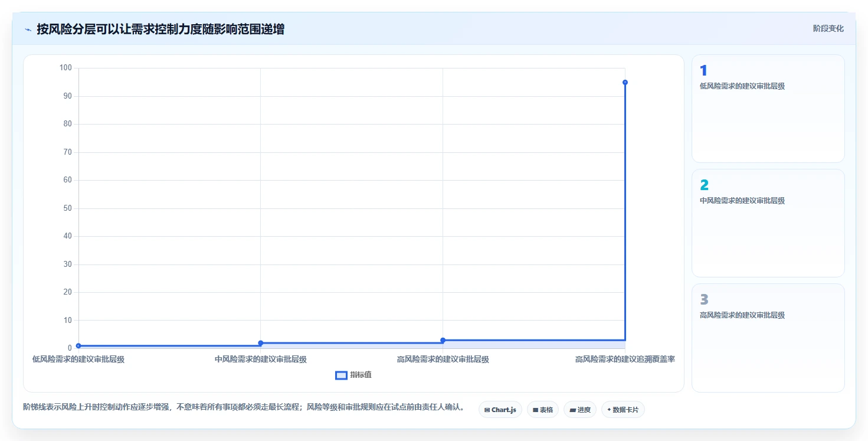Click x-axis label 高风险需求的建议审批层级

click(x=443, y=359)
